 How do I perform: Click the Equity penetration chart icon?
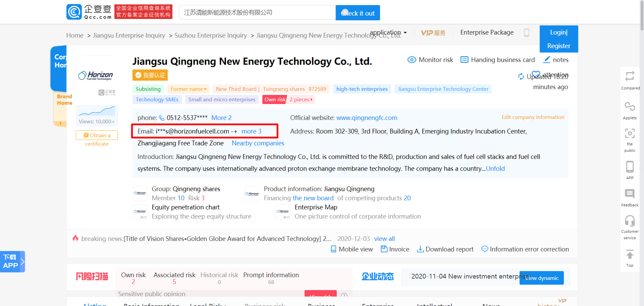[140, 212]
